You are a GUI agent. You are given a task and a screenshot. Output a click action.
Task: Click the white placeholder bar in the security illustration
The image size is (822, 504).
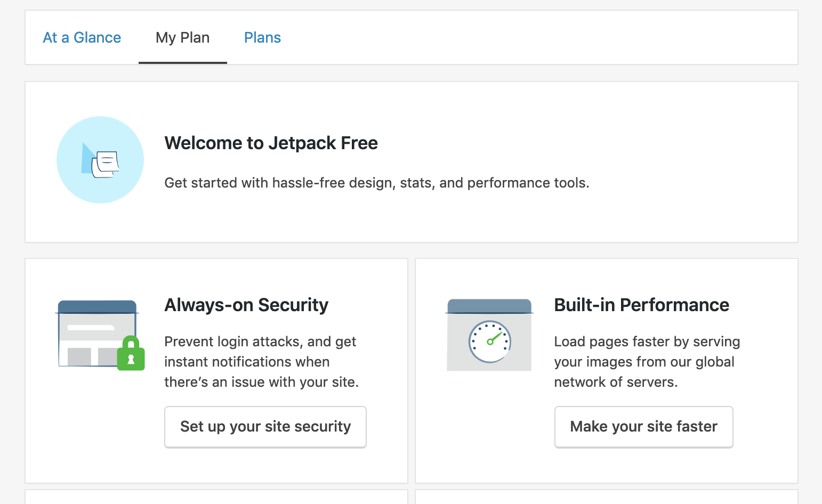(91, 328)
